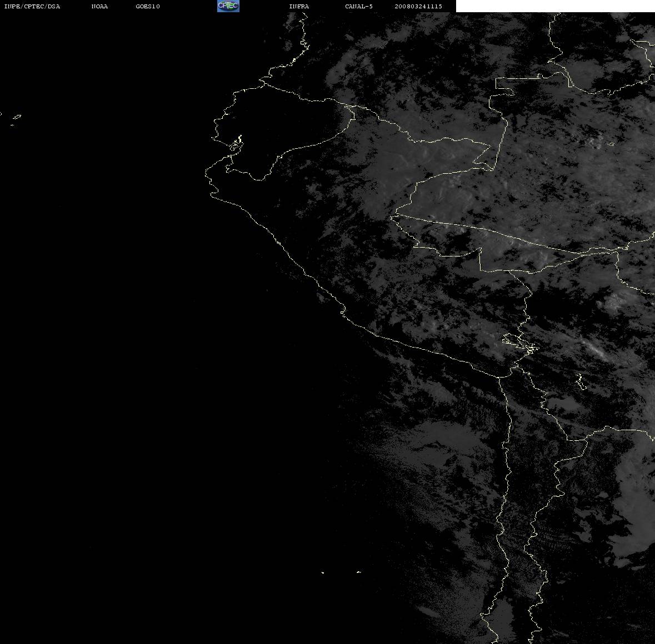Click the INPE/CPTEC/DSA header label
Image resolution: width=655 pixels, height=644 pixels.
(32, 6)
